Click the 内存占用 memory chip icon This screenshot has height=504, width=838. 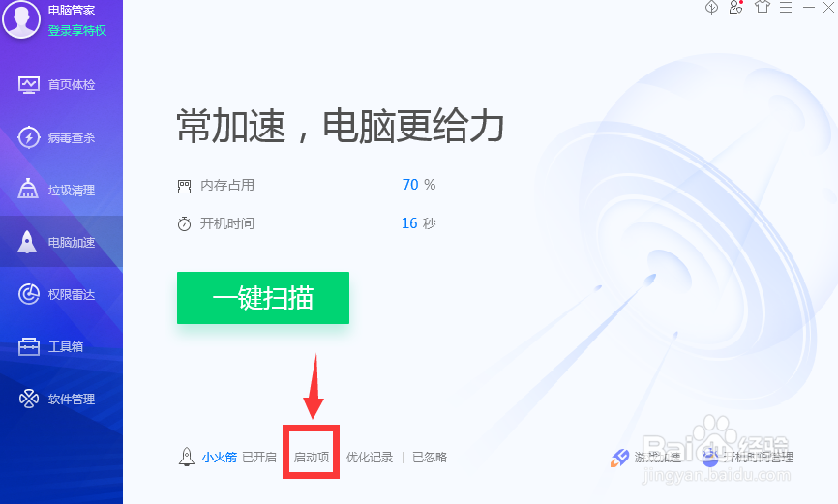pyautogui.click(x=185, y=187)
